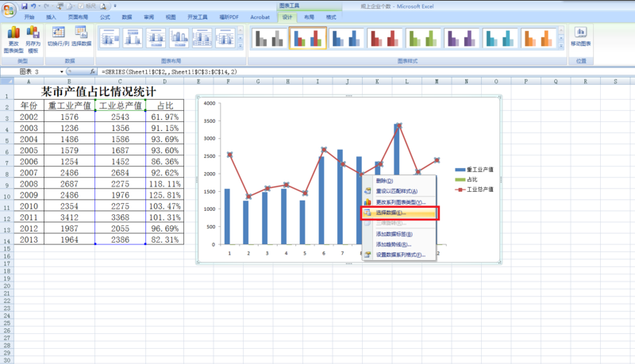Open customize quick access toolbar dropdown
The height and width of the screenshot is (364, 635).
pos(115,6)
